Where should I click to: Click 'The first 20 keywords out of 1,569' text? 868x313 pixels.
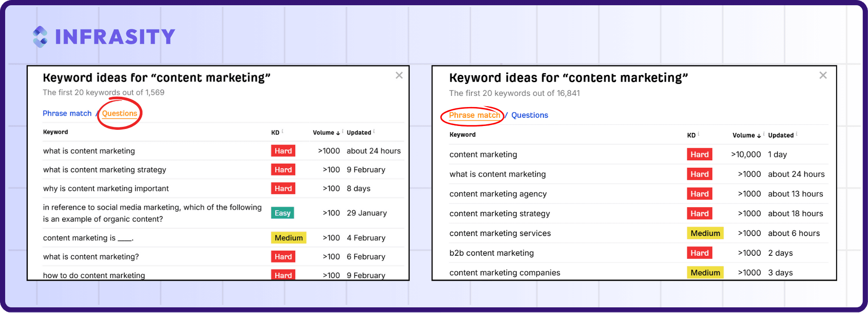coord(103,92)
